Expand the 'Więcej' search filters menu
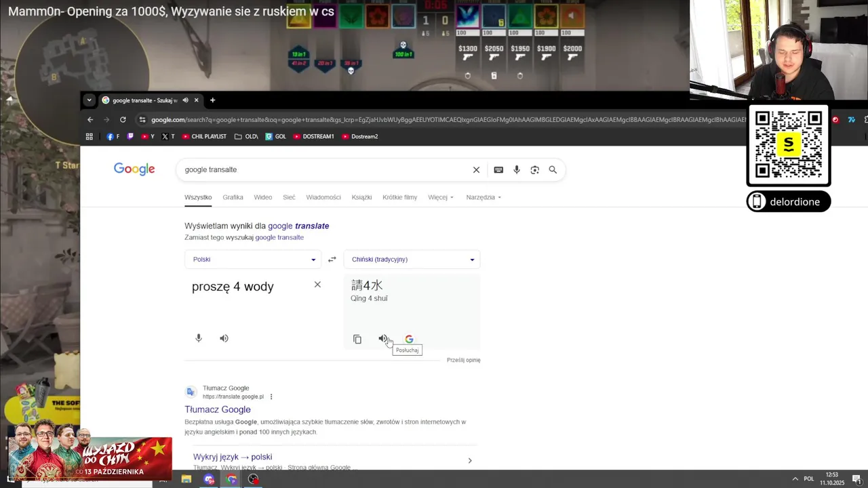 [x=441, y=197]
